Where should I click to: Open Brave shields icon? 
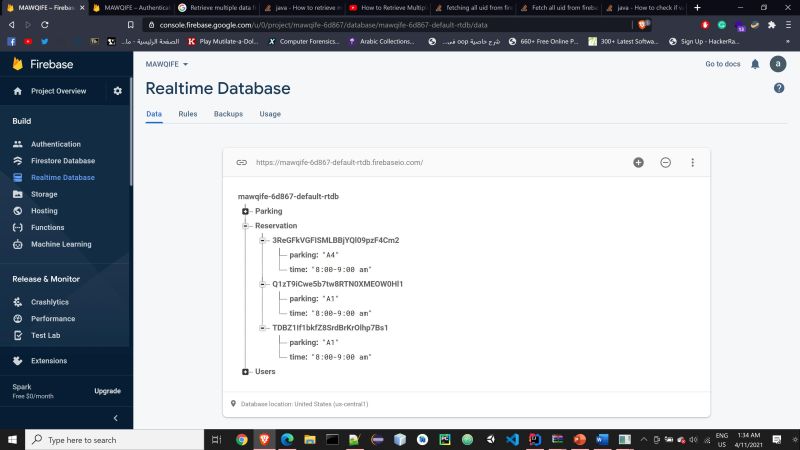pyautogui.click(x=642, y=24)
